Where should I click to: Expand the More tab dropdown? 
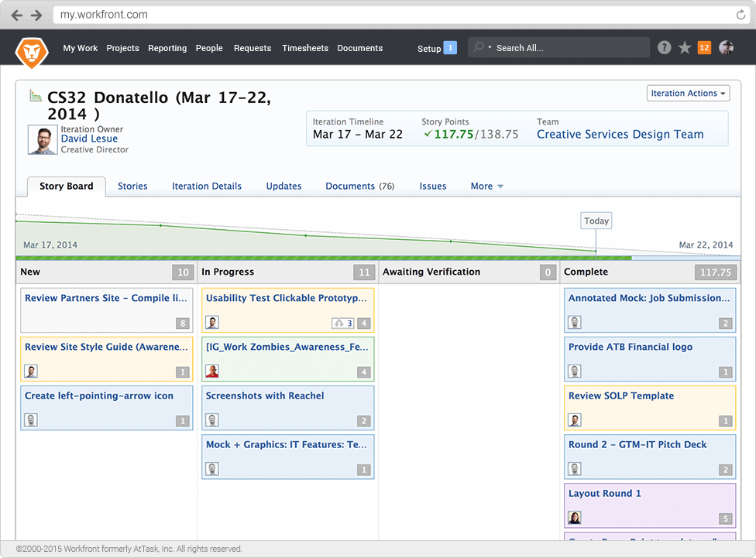(x=487, y=187)
